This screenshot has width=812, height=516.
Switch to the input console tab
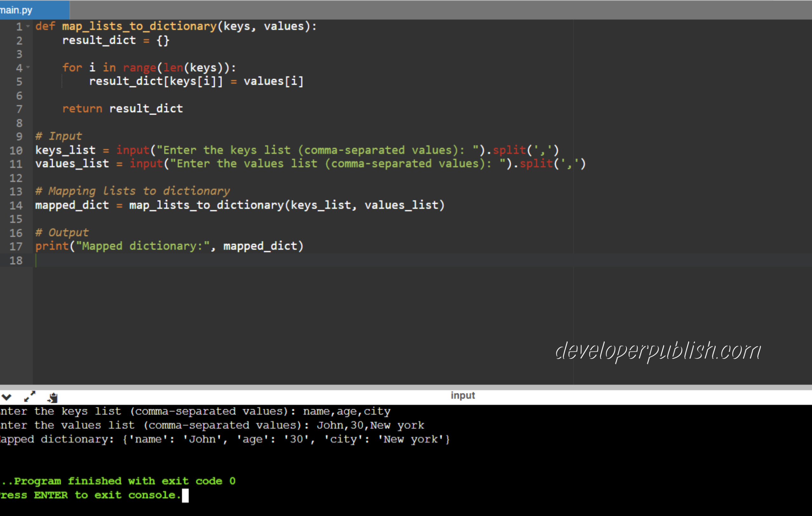[462, 395]
